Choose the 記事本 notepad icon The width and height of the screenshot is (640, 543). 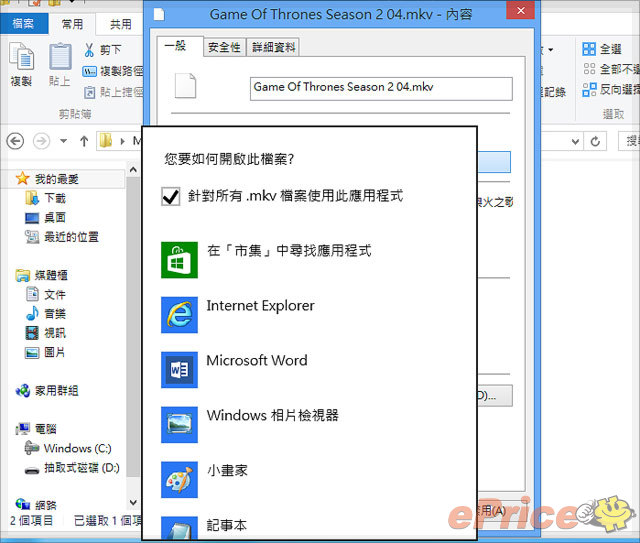179,528
